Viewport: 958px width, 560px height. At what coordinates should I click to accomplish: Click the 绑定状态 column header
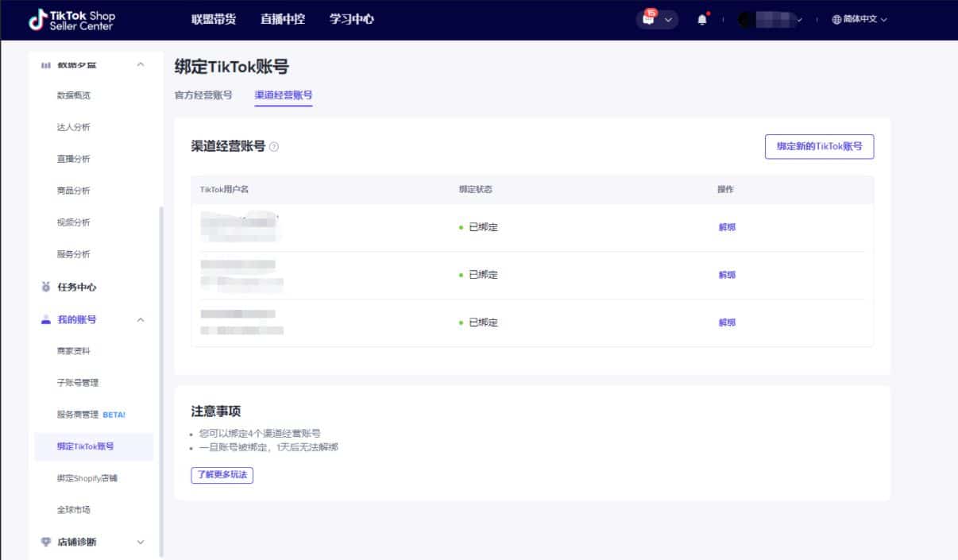476,189
